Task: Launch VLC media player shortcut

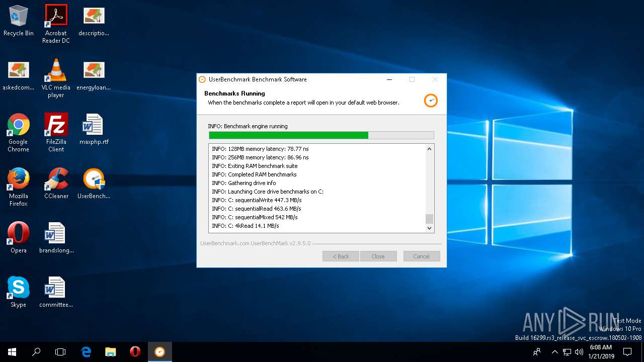Action: [56, 78]
